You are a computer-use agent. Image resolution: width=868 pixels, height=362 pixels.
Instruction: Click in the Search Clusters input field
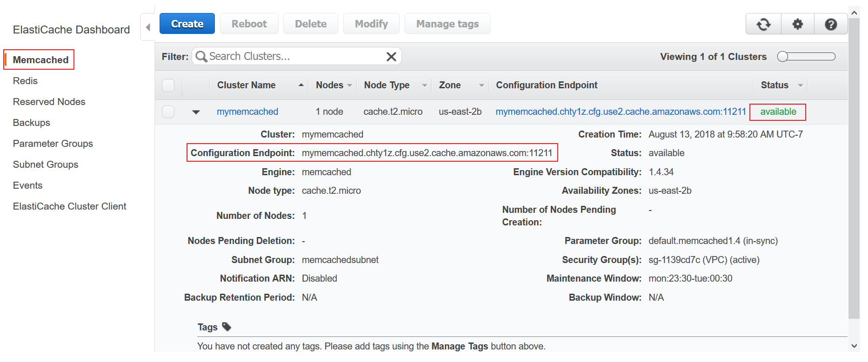click(296, 56)
